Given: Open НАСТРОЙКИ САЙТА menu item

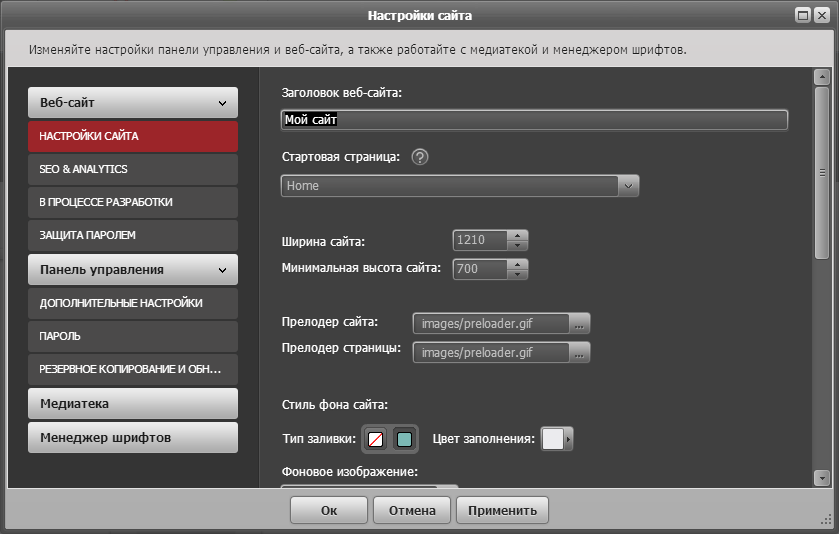Looking at the screenshot, I should [x=133, y=136].
